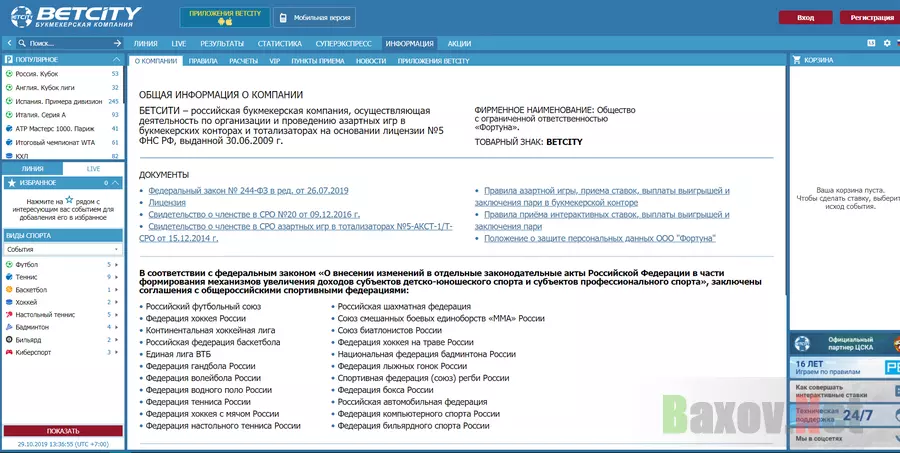
Task: Click the Хоккей sport icon
Action: point(9,302)
